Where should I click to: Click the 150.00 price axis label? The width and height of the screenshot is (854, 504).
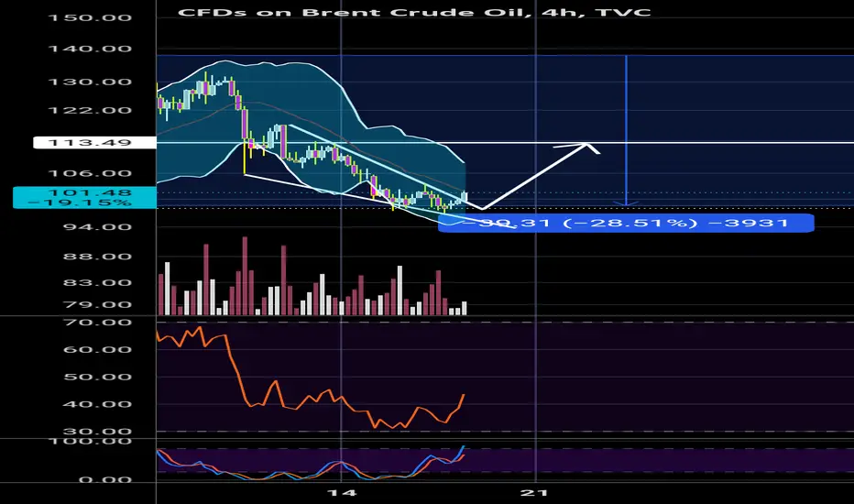(90, 17)
